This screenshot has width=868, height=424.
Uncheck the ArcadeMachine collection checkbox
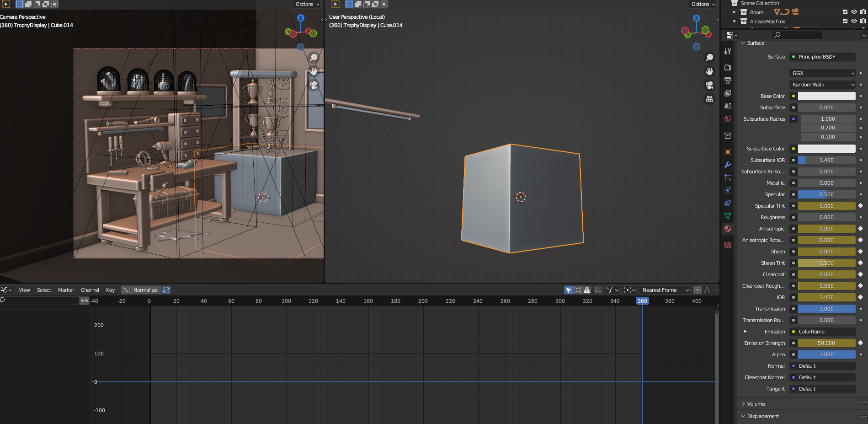click(845, 21)
